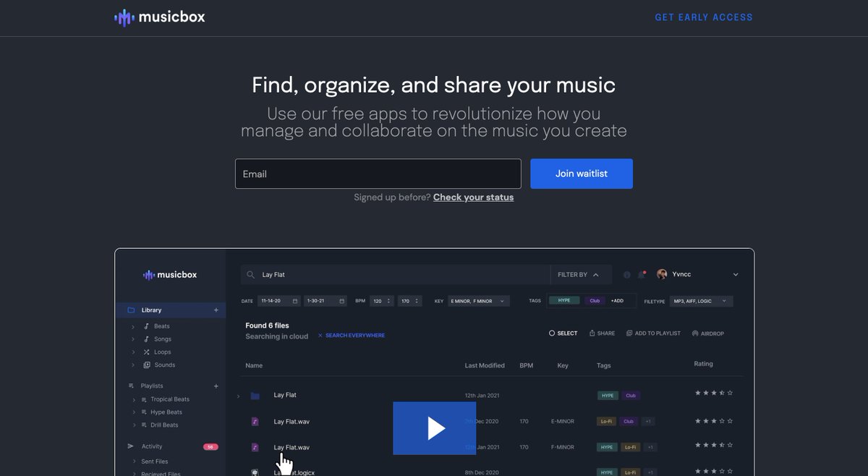Click +ADD in the TAGS filter
Screen dimensions: 868x476
point(617,300)
